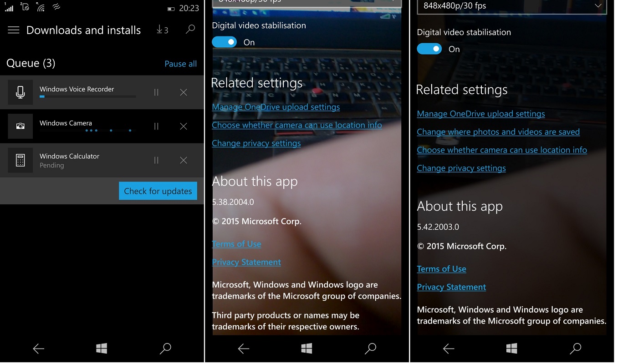This screenshot has height=364, width=618.
Task: Open Terms of Use in middle screen
Action: pyautogui.click(x=236, y=244)
